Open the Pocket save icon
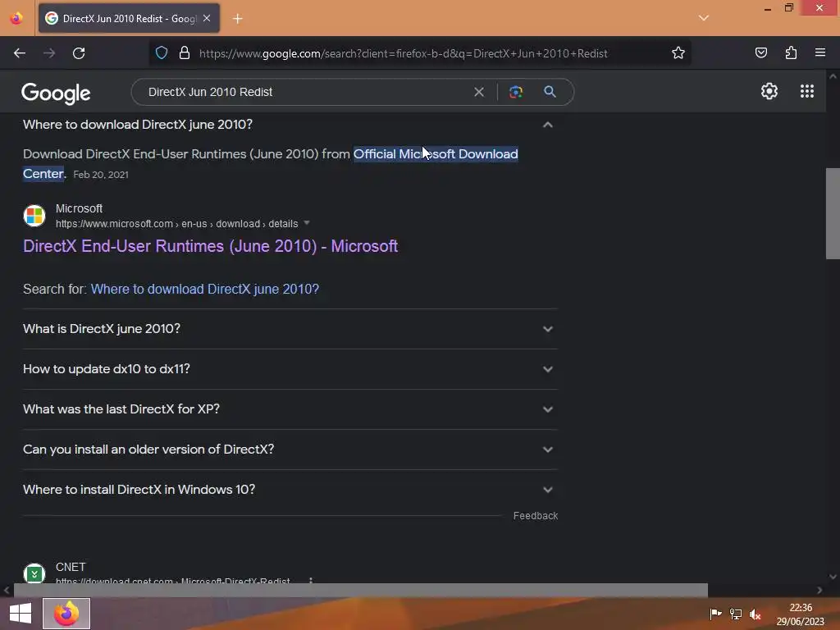This screenshot has width=840, height=630. [x=760, y=52]
